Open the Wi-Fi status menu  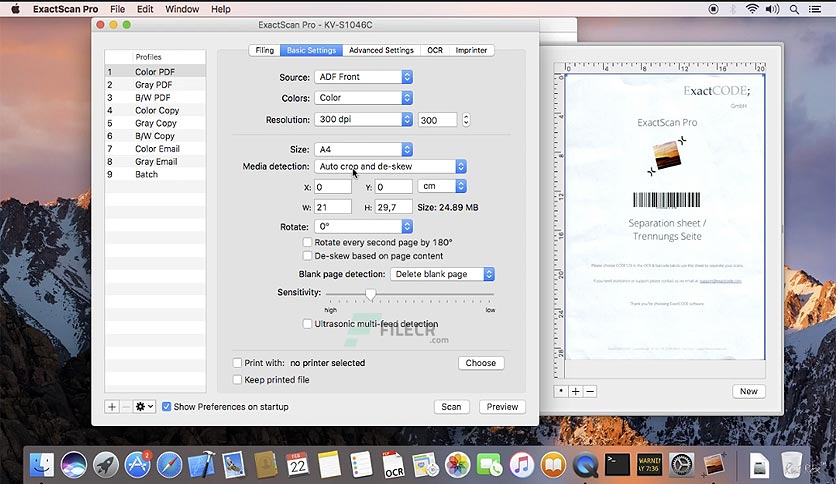pyautogui.click(x=752, y=9)
